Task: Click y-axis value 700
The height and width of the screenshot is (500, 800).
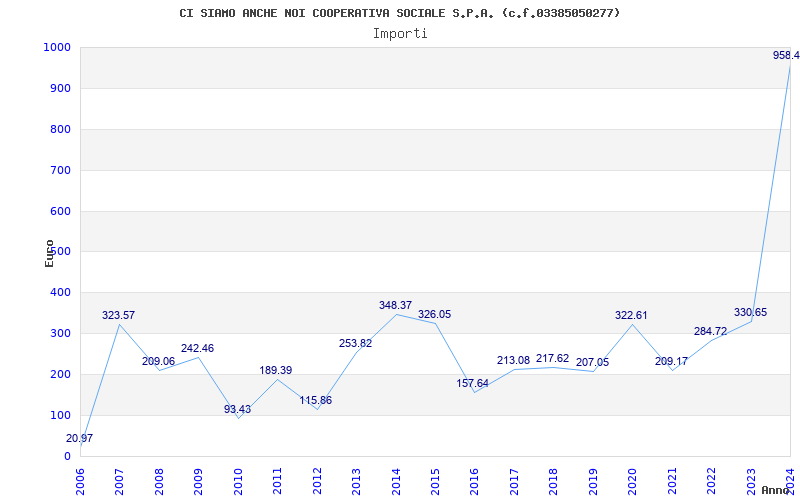Action: tap(60, 170)
